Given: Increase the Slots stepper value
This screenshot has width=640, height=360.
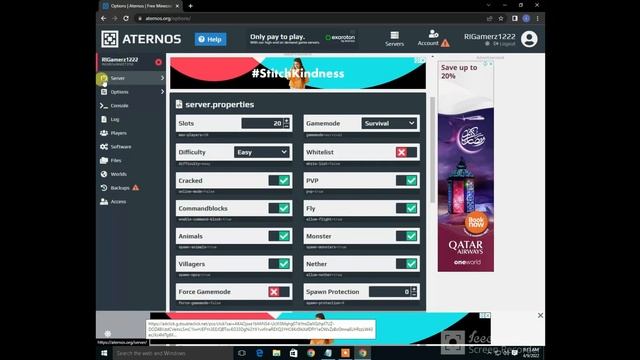Looking at the screenshot, I should (x=286, y=121).
